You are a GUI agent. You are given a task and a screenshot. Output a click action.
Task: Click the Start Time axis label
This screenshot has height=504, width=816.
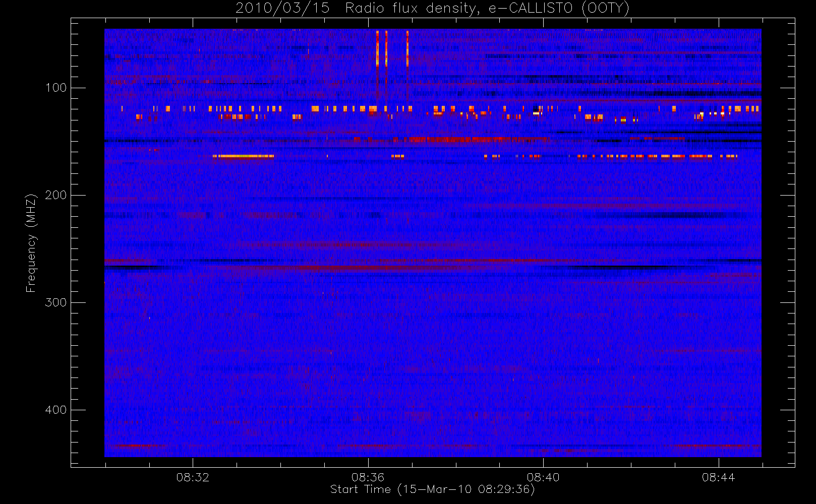(x=432, y=489)
